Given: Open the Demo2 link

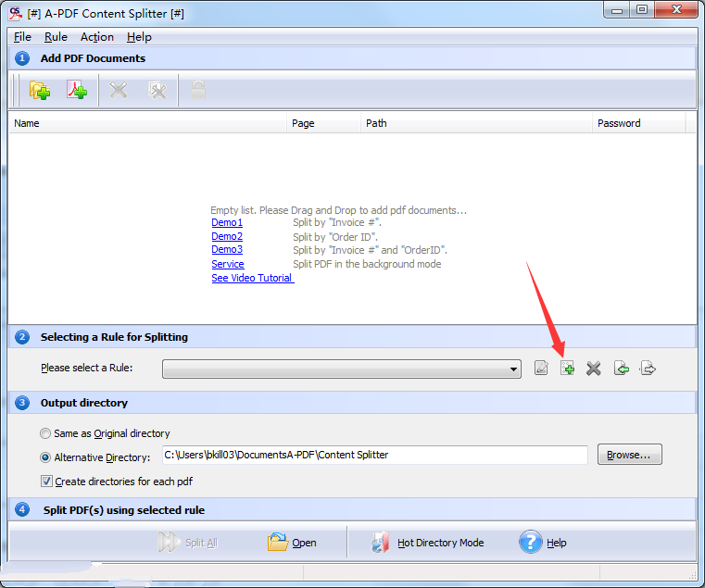Looking at the screenshot, I should coord(227,236).
